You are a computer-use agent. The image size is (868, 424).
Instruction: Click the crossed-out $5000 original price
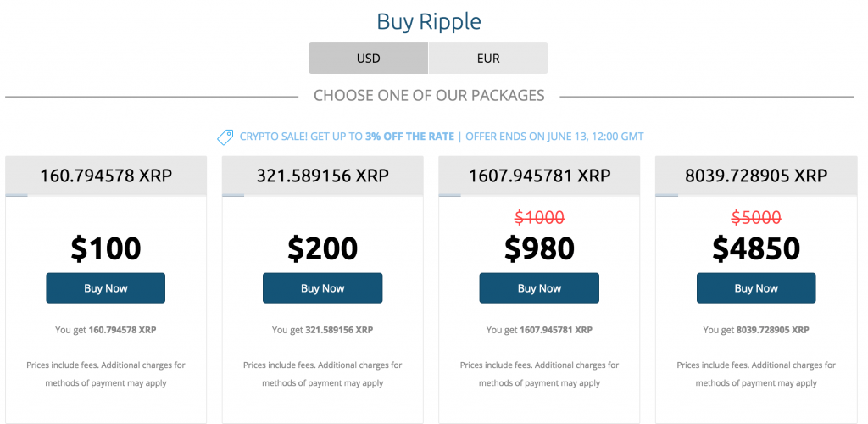(756, 218)
